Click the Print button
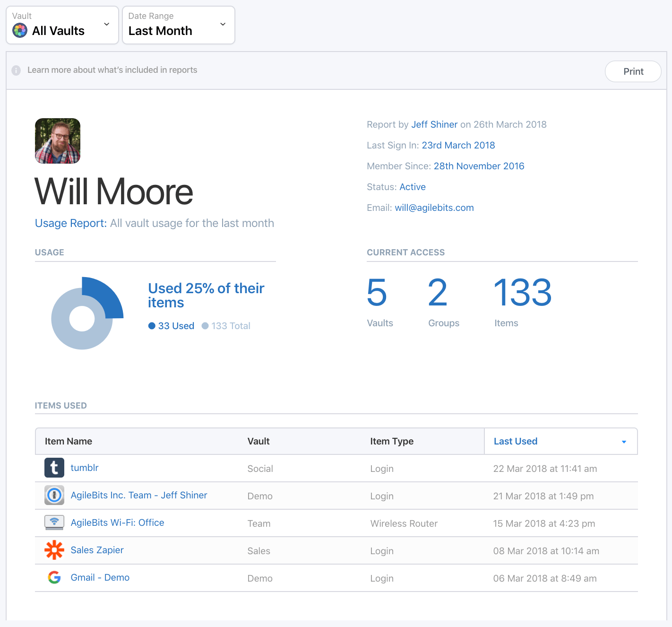This screenshot has height=627, width=672. click(633, 71)
